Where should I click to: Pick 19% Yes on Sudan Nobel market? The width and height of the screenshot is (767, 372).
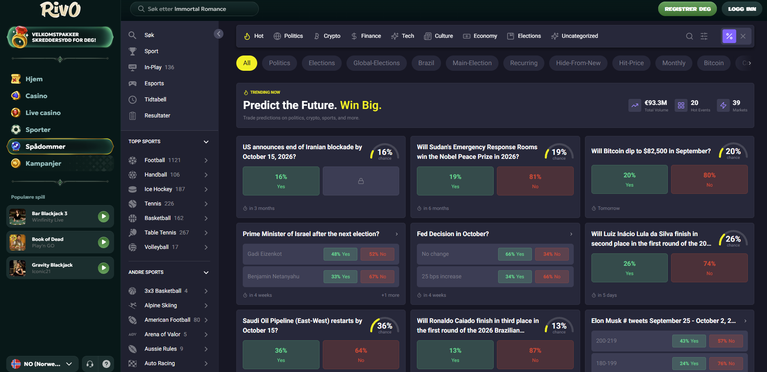pyautogui.click(x=455, y=181)
